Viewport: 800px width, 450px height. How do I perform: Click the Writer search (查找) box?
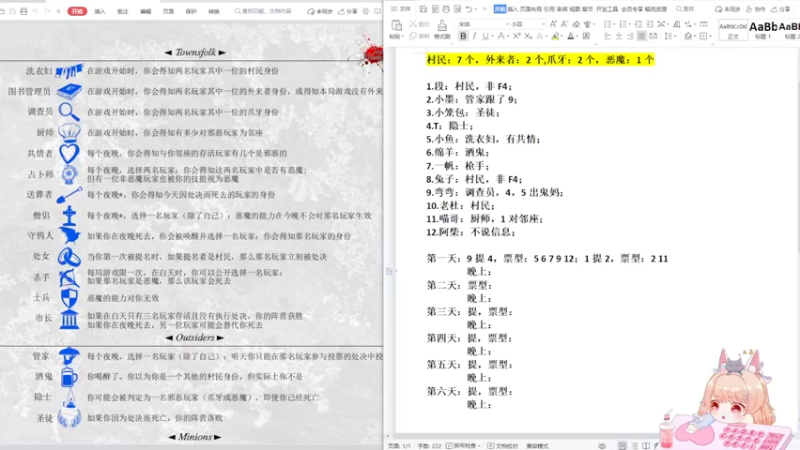(x=685, y=9)
